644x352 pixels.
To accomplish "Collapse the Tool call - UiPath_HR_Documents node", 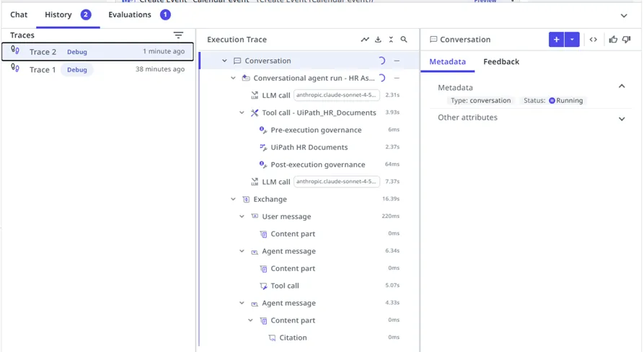I will 242,113.
